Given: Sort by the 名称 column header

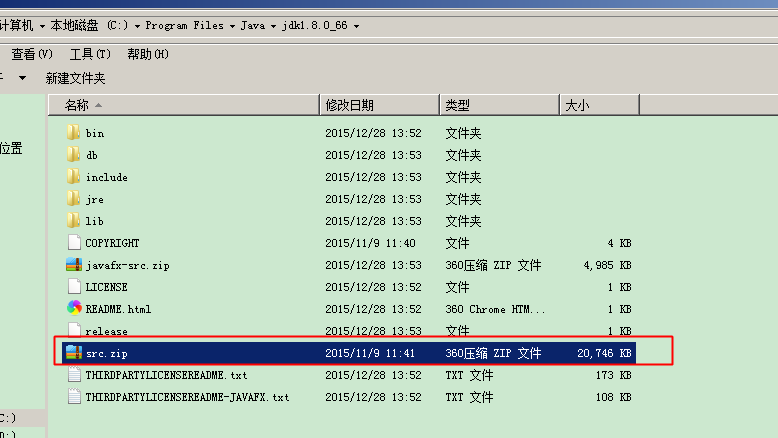Looking at the screenshot, I should [x=184, y=105].
